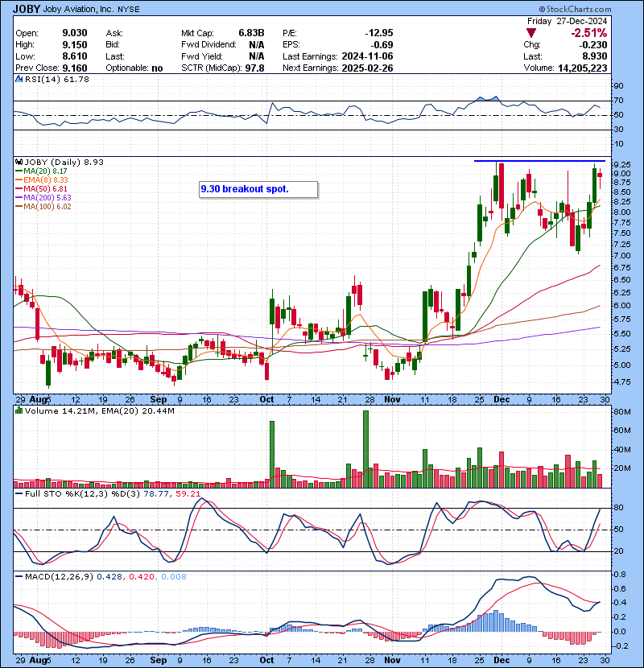The height and width of the screenshot is (668, 644).
Task: Click the Volume value 14,205,223
Action: [583, 68]
